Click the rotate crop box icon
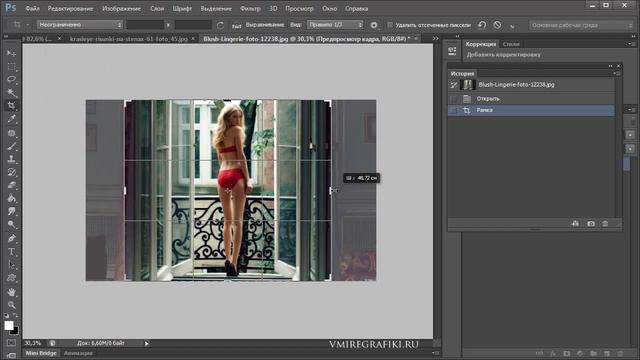The image size is (640, 360). pyautogui.click(x=220, y=25)
